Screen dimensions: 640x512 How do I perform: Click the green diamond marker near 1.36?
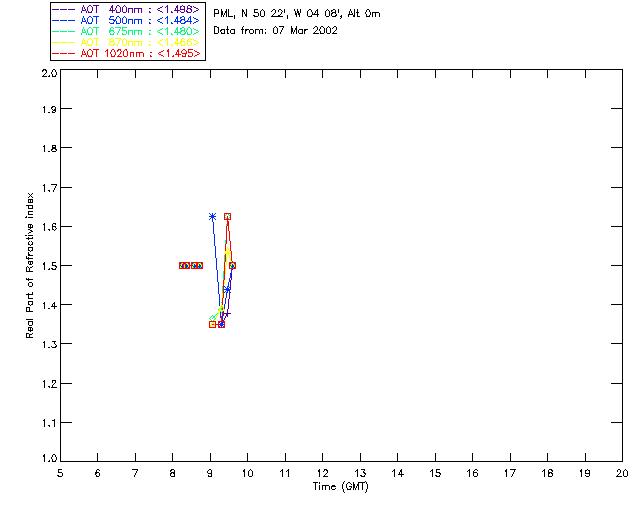(212, 318)
